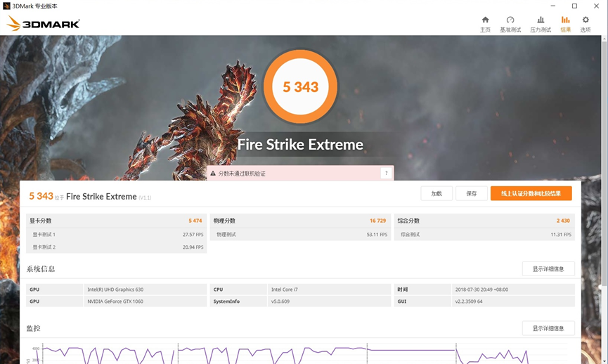Click the warning icon in validation banner
The image size is (608, 364).
[212, 174]
